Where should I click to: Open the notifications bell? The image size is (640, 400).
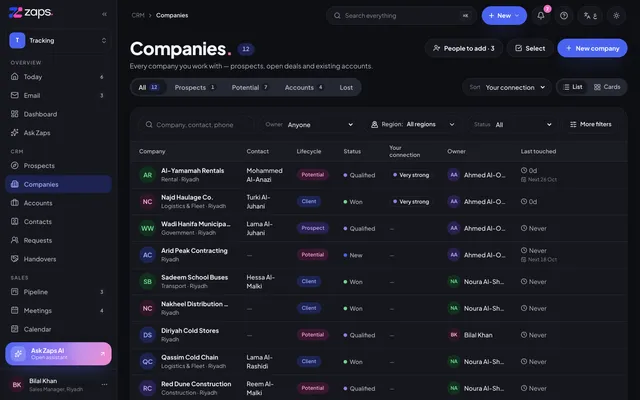[541, 16]
